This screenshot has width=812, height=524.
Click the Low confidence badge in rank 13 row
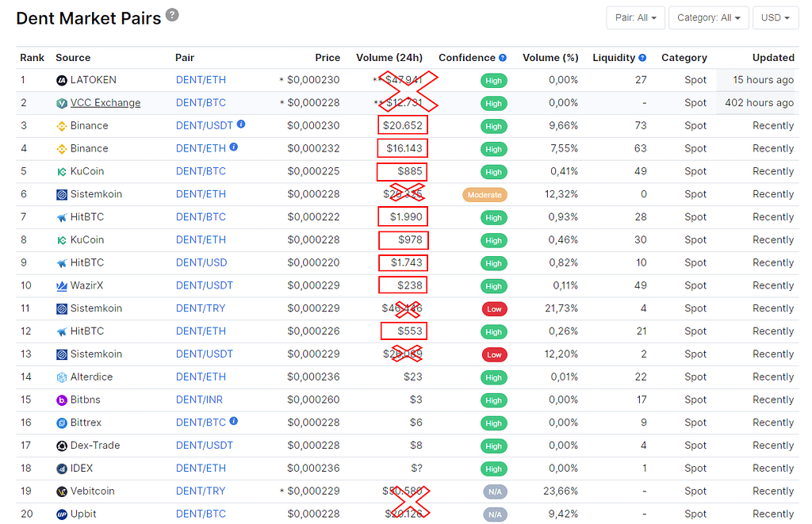tap(494, 355)
